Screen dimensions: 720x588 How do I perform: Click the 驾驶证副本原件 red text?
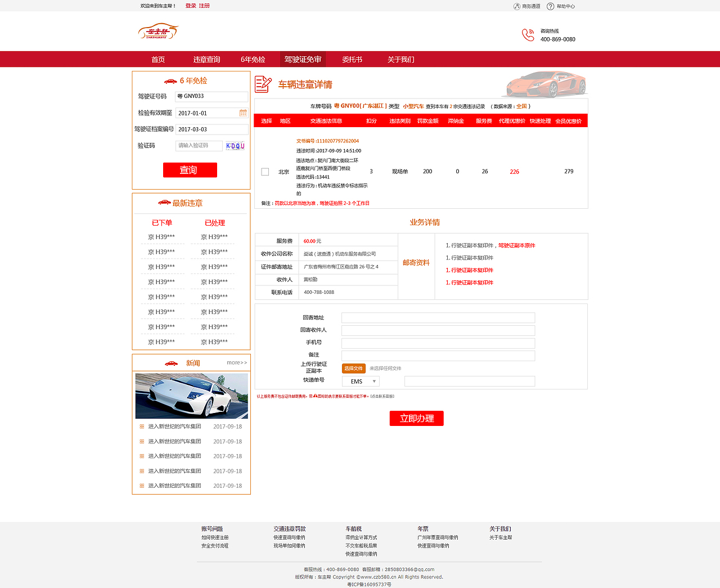click(517, 245)
